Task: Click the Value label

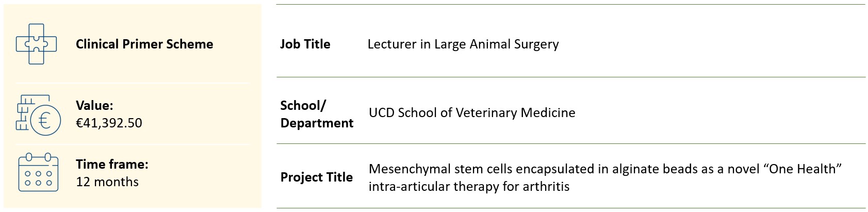Action: click(94, 105)
